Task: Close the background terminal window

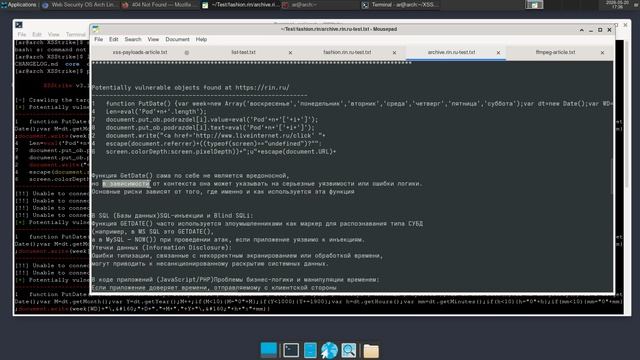Action: (x=625, y=25)
